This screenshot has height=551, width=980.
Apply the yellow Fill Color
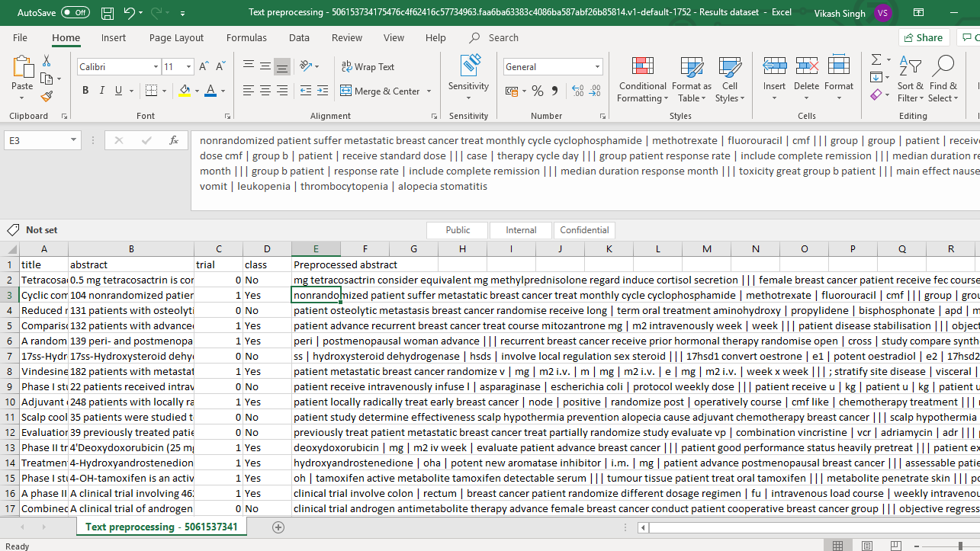184,91
